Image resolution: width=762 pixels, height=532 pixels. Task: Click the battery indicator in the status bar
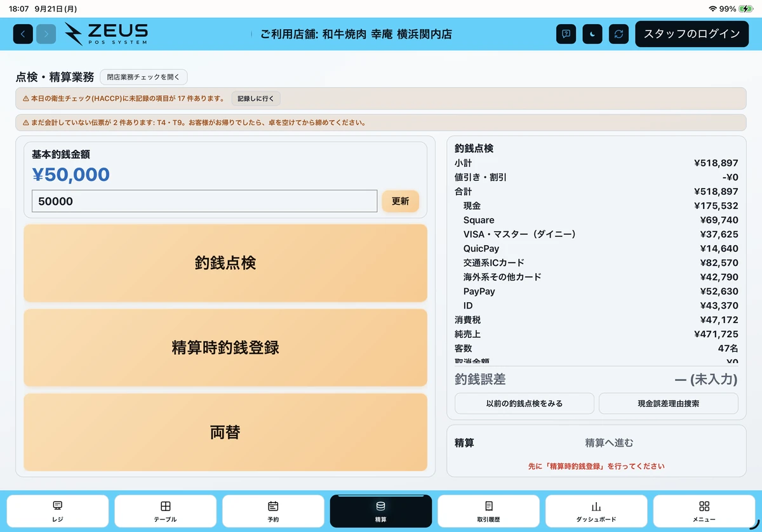pyautogui.click(x=745, y=9)
